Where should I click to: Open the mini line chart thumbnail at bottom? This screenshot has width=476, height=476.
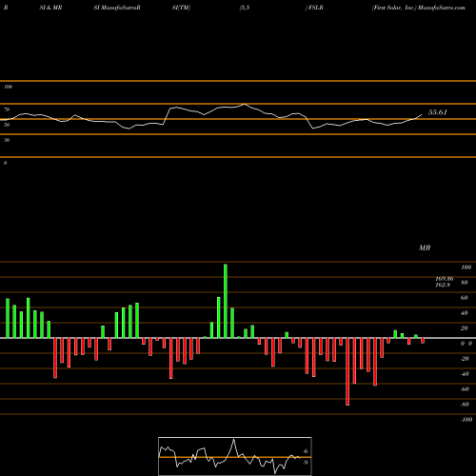click(235, 456)
